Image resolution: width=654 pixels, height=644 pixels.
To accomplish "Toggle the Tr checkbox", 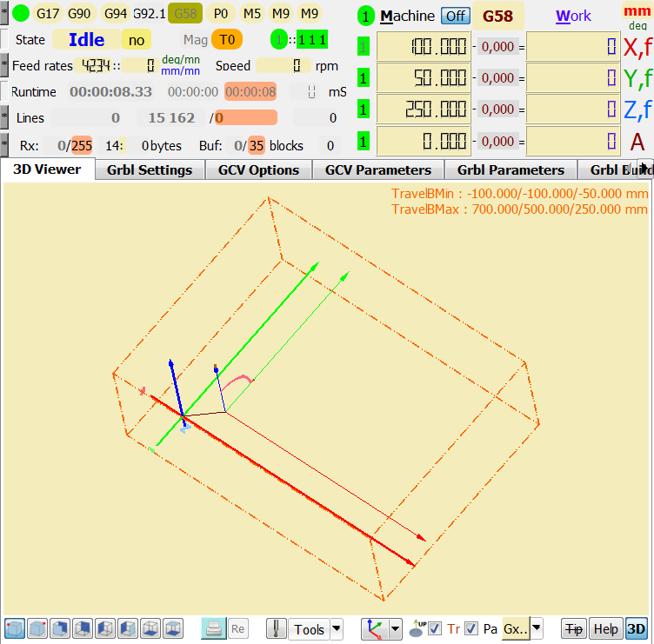I will pyautogui.click(x=435, y=628).
